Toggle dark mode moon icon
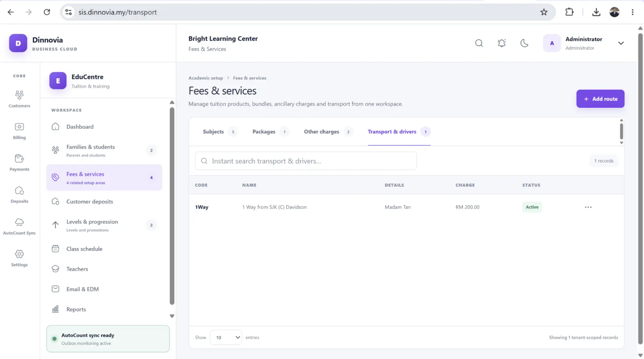 [524, 43]
